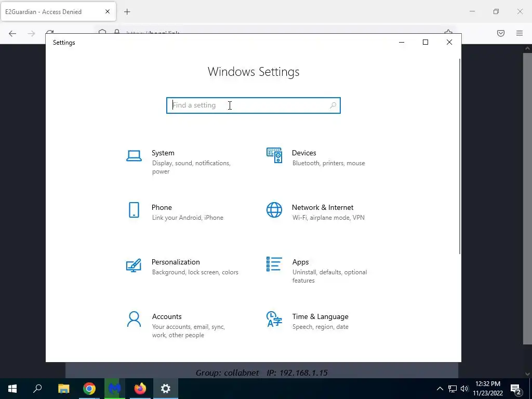Click 'Uninstall, defaults, optional features' text
The height and width of the screenshot is (399, 532).
pos(329,276)
